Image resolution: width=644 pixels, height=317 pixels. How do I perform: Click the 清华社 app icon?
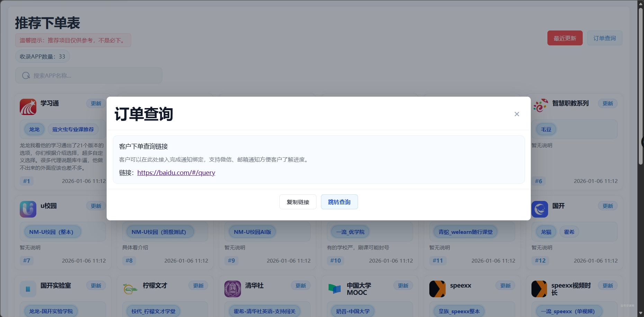[x=232, y=289]
